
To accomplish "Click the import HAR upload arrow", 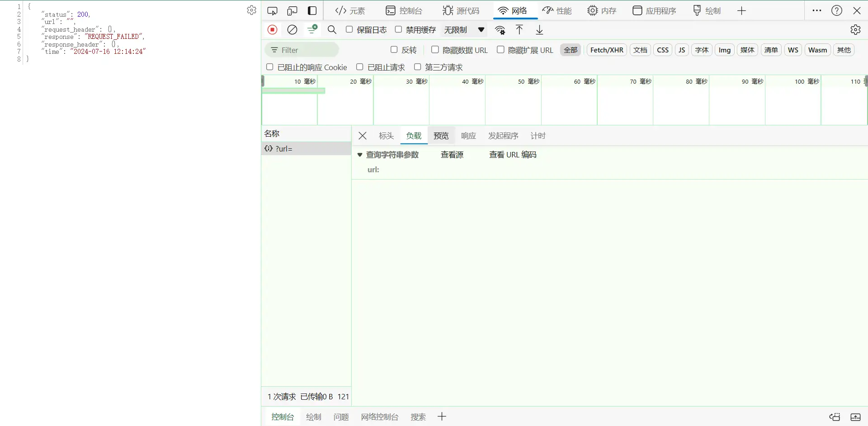I will click(519, 30).
